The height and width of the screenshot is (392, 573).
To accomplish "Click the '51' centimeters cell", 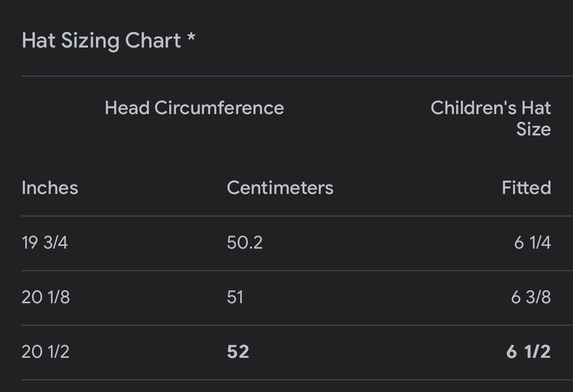I will [x=235, y=297].
